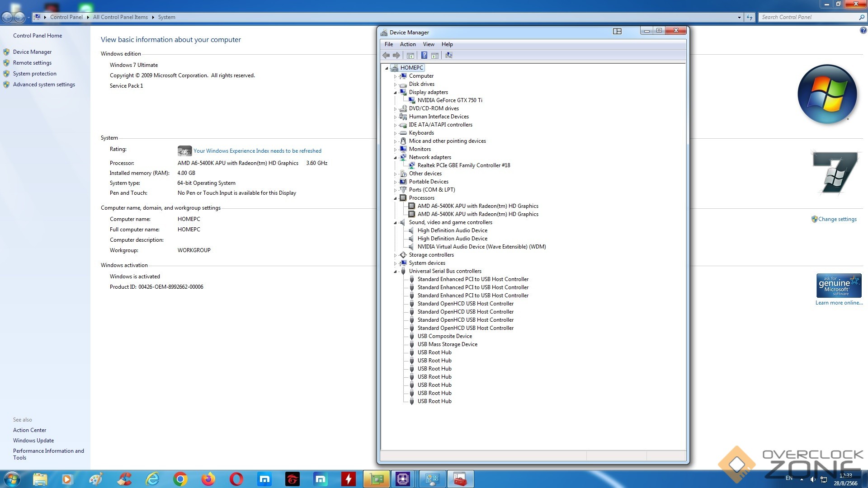
Task: Click Scan for hardware changes toolbar icon
Action: pyautogui.click(x=448, y=55)
